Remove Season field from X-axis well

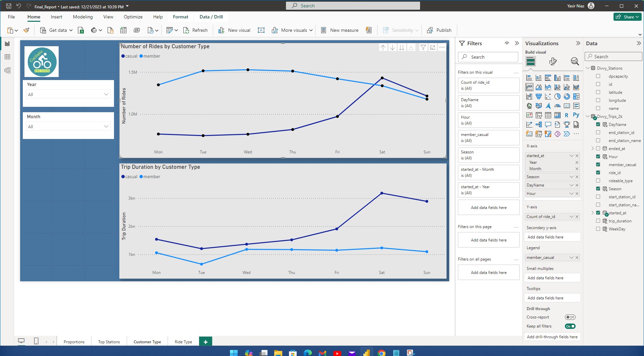(x=577, y=177)
